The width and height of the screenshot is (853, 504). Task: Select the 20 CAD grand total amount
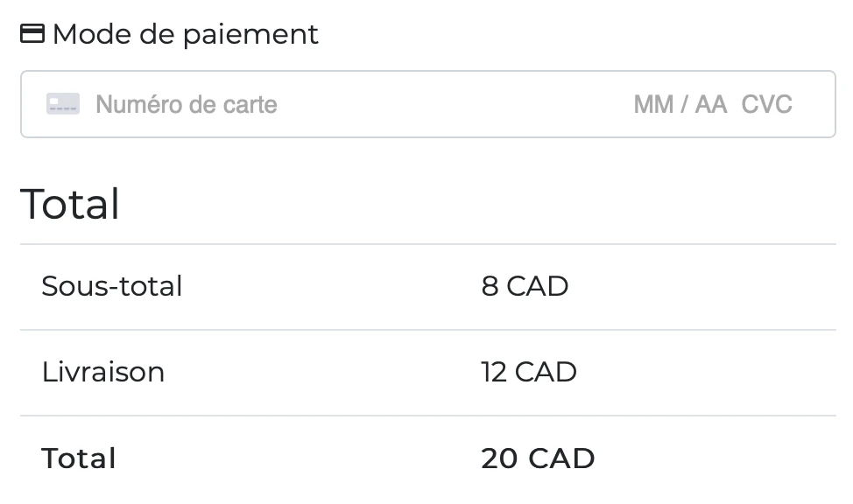(538, 458)
